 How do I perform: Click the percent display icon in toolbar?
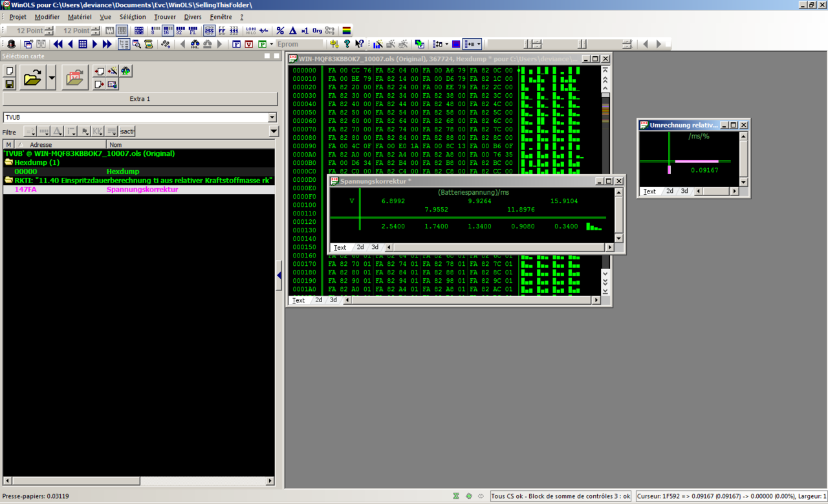280,30
